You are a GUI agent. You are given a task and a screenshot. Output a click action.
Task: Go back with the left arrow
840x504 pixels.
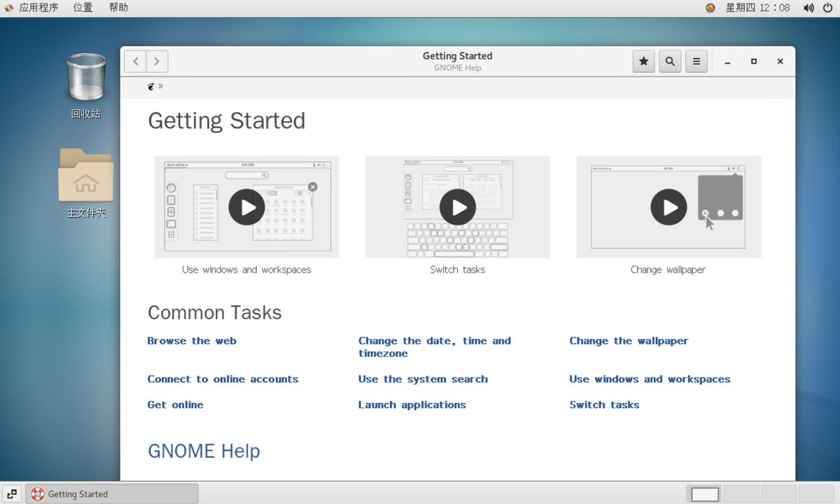[x=136, y=62]
